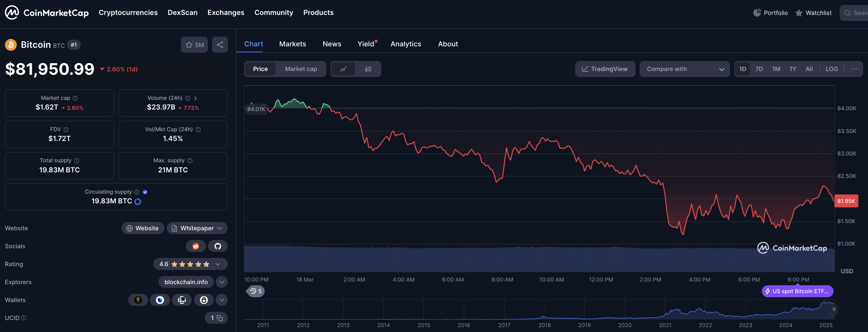Select the Market cap chart mode
The height and width of the screenshot is (332, 868).
pos(301,69)
